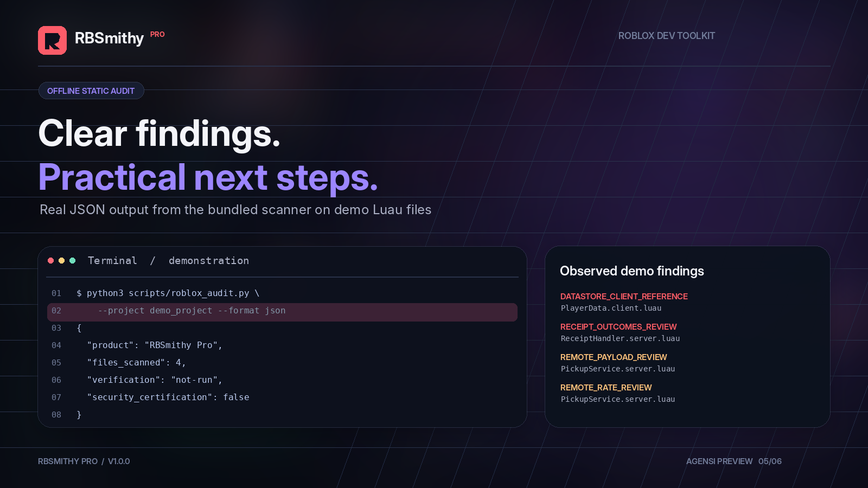Click the AGENSI PREVIEW footer label

click(719, 461)
